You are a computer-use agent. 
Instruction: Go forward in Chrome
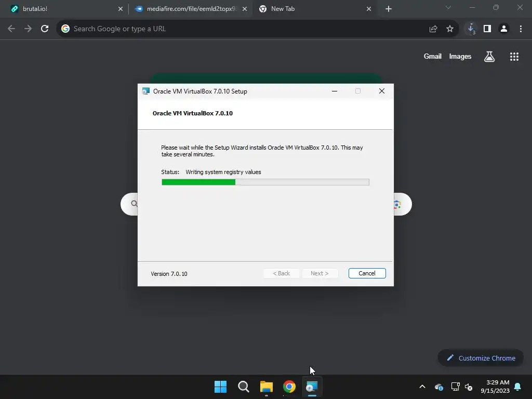coord(28,29)
